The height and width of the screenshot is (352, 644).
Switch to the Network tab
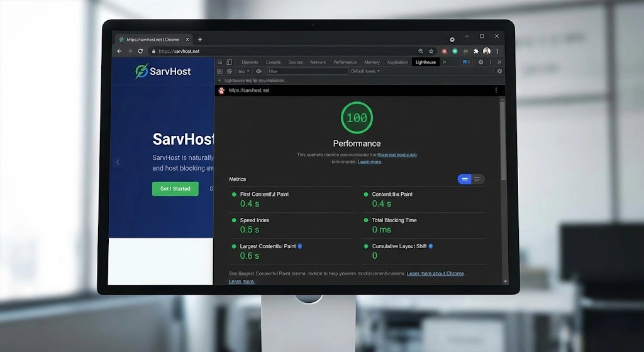318,62
